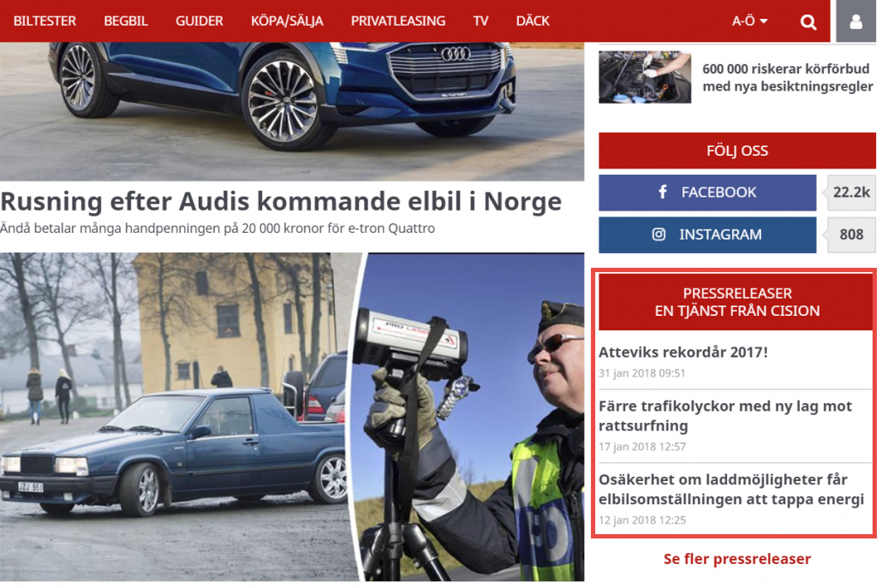Open Atteviks rekordår 2017 press release

point(682,353)
